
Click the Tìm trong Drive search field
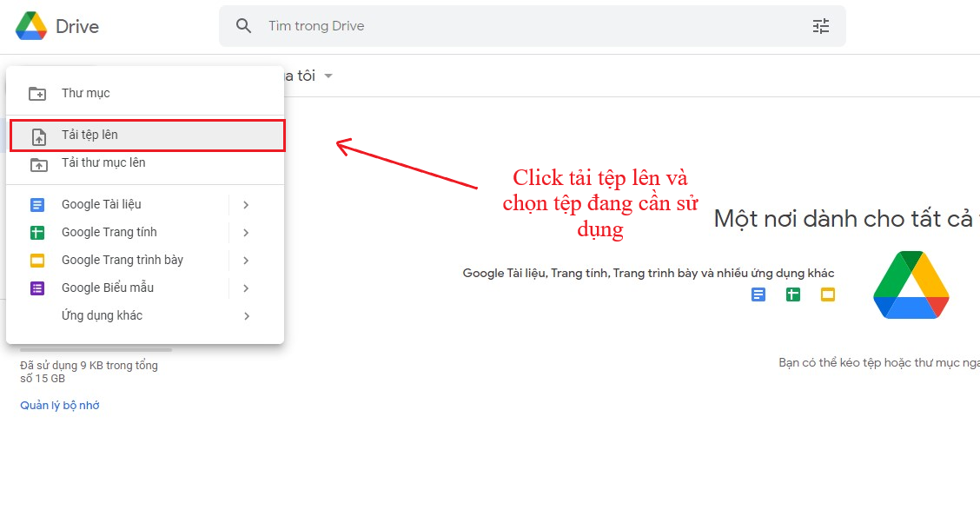pos(532,25)
